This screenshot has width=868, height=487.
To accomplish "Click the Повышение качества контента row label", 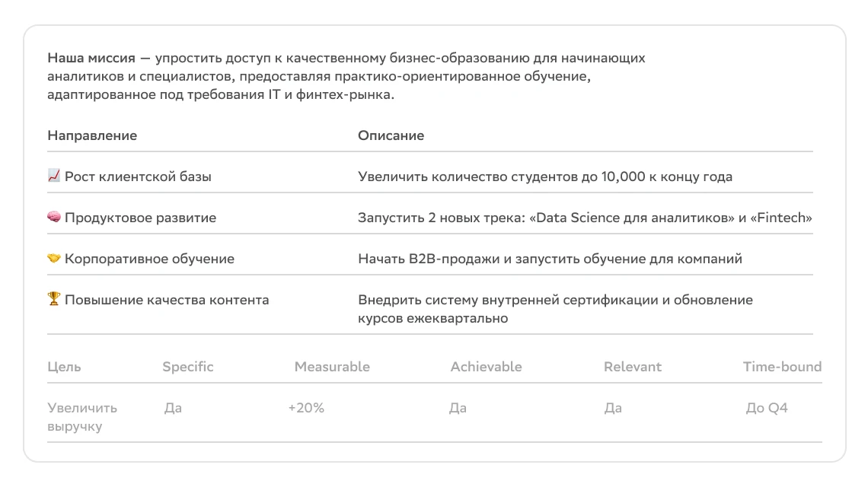I will click(167, 300).
